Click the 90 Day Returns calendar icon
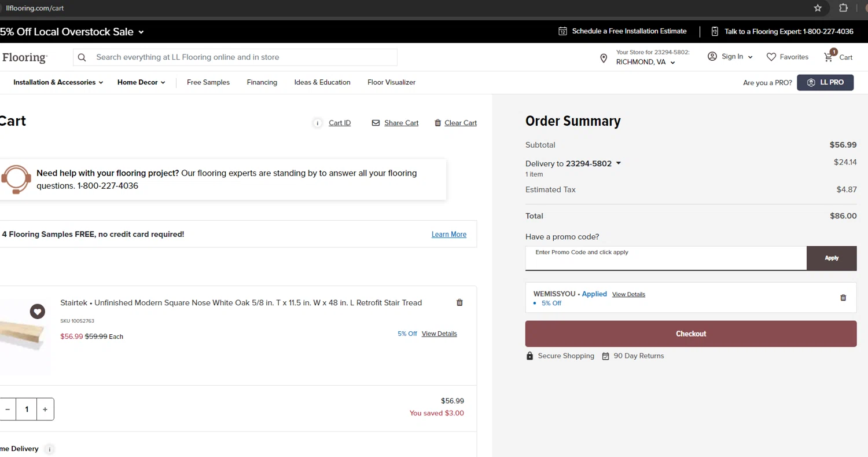The height and width of the screenshot is (457, 868). [x=606, y=356]
